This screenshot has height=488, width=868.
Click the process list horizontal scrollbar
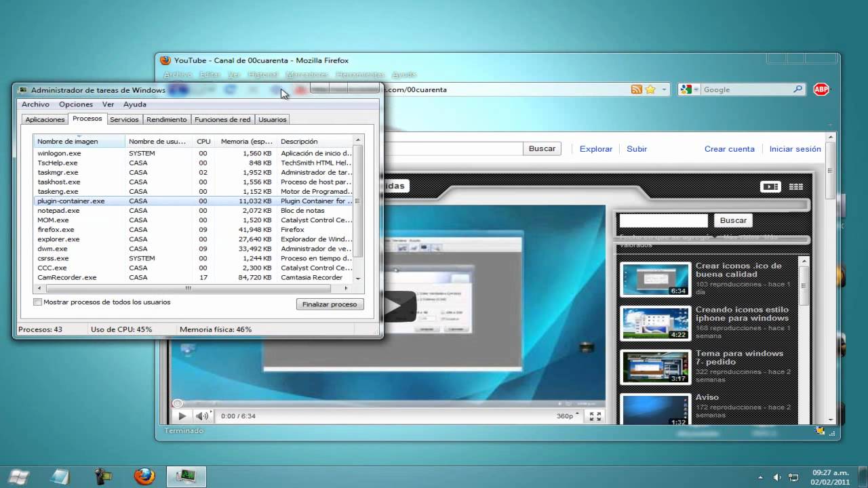190,288
